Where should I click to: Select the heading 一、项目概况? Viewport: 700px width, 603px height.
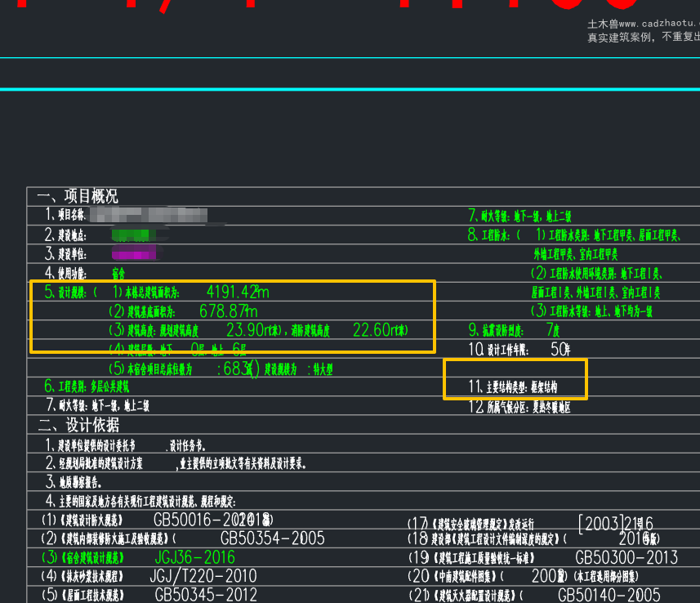[x=78, y=196]
